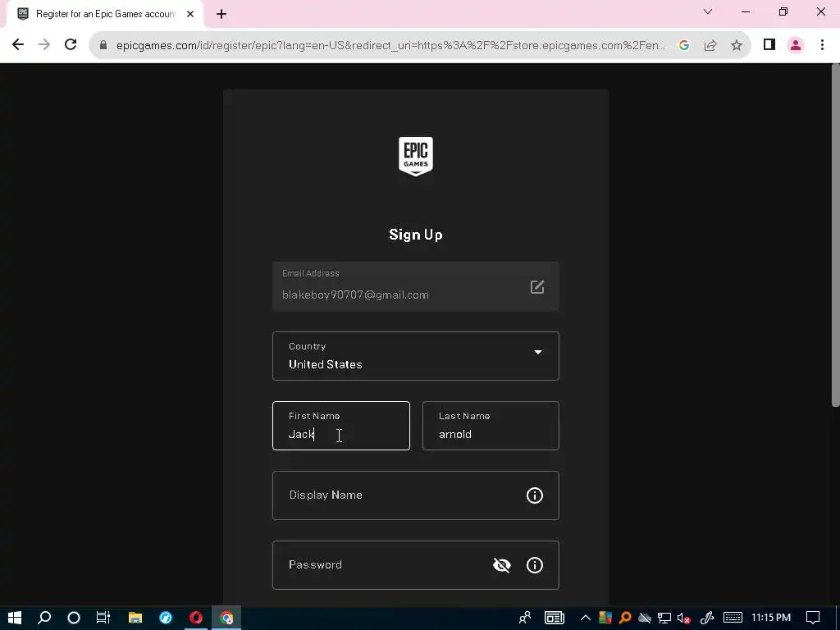Open network status tray icon
Viewport: 840px width, 630px height.
click(x=664, y=618)
